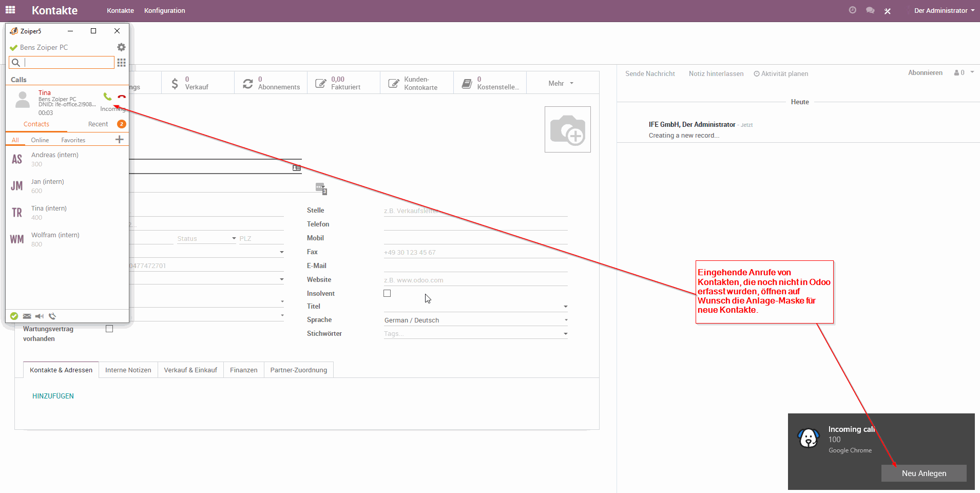Answer the incoming call from Tina
Image resolution: width=980 pixels, height=493 pixels.
(107, 97)
